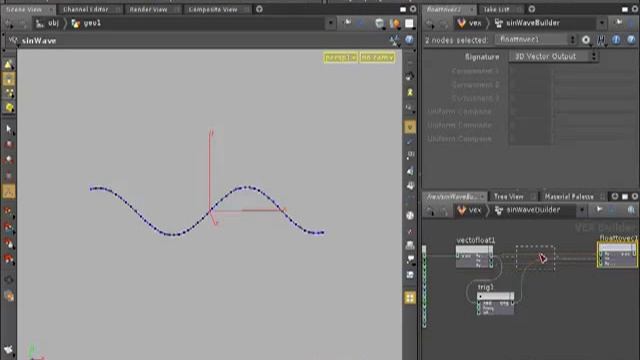Click the pin icon in scene view path bar
Screen dimensions: 640x360
(x=347, y=23)
